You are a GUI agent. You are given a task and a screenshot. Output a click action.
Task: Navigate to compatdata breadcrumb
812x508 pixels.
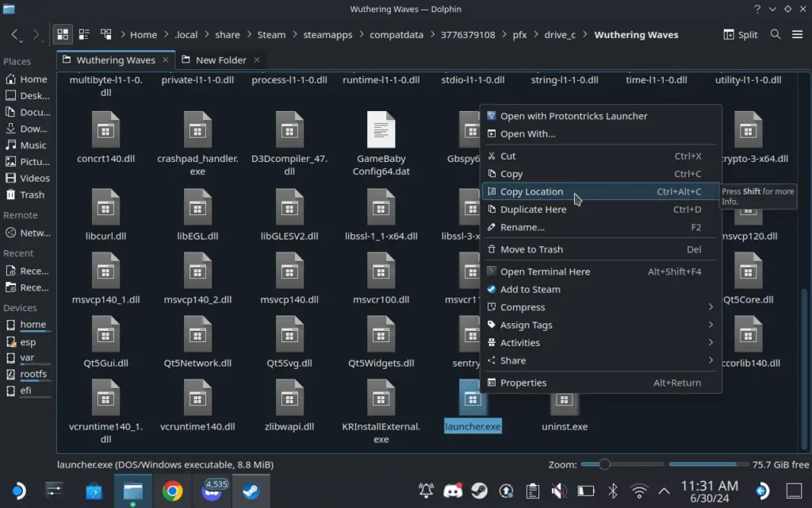point(396,35)
